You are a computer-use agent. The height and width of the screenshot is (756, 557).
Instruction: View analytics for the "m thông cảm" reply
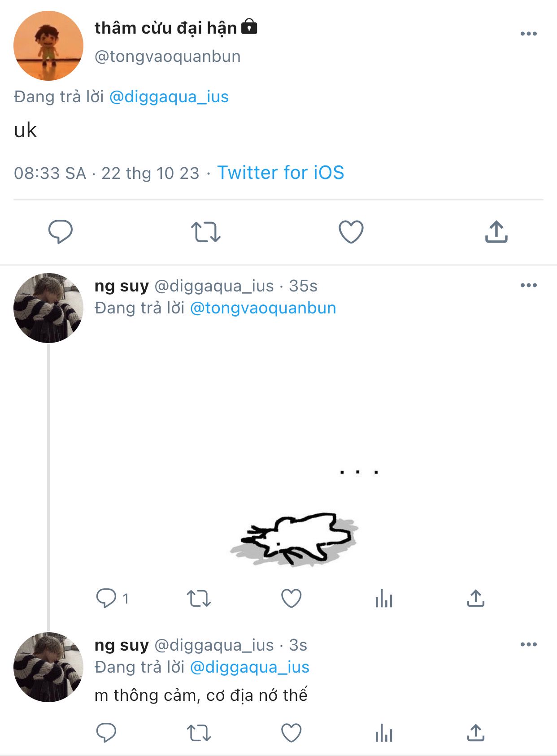click(x=384, y=734)
